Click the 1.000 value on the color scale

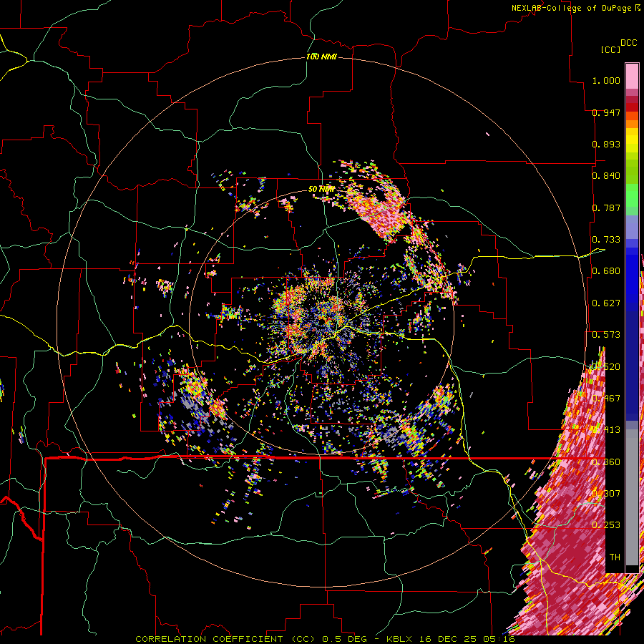coord(606,80)
